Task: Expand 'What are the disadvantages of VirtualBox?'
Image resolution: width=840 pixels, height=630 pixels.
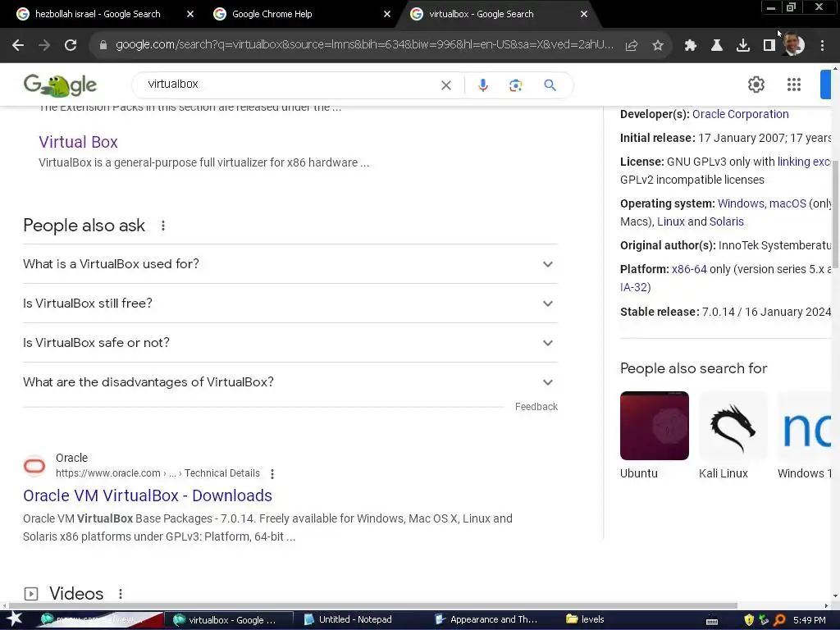Action: pos(290,382)
